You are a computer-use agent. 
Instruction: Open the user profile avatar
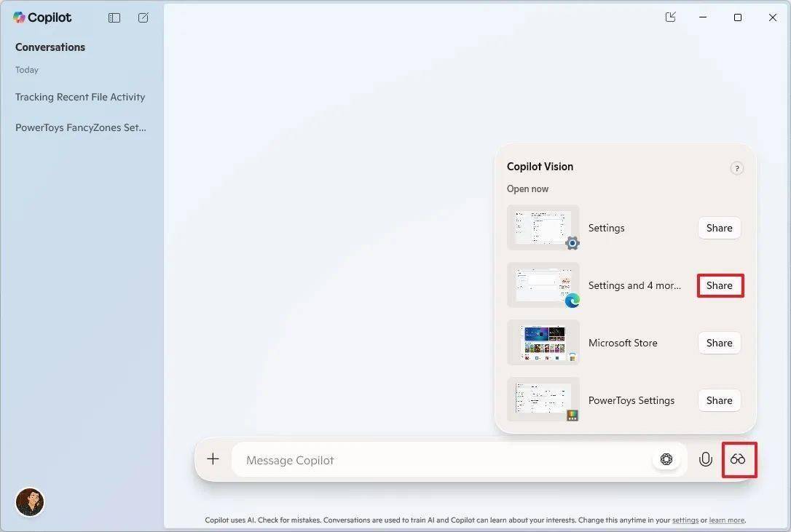coord(30,502)
